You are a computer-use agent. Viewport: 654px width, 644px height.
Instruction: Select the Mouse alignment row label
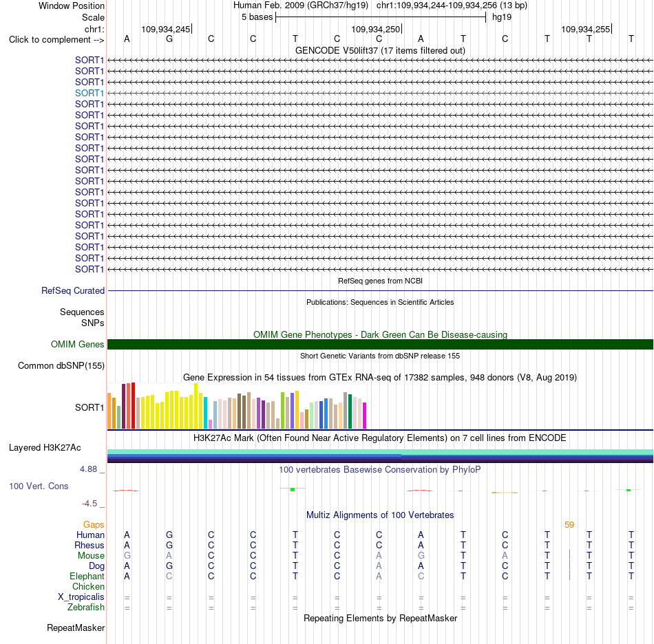tap(91, 556)
